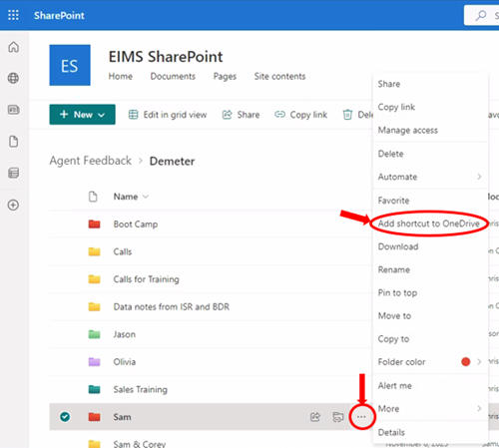Open My lists icon in sidebar
This screenshot has width=499, height=448.
tap(13, 173)
